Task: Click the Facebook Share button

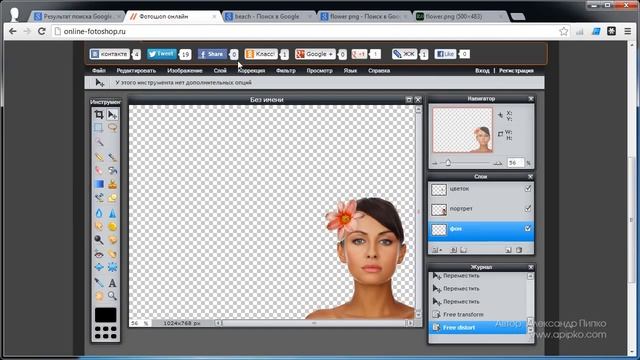Action: pyautogui.click(x=212, y=54)
